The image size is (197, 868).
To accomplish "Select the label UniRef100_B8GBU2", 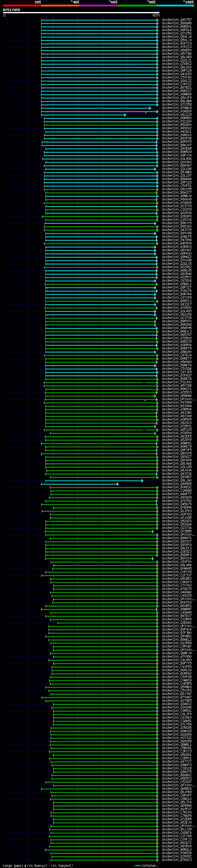I will 177,775.
